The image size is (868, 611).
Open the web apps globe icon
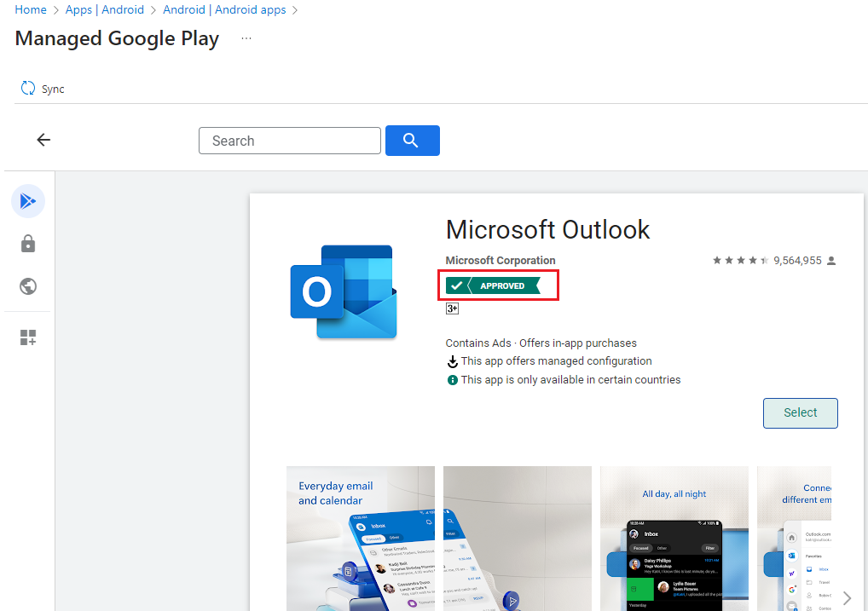point(27,286)
